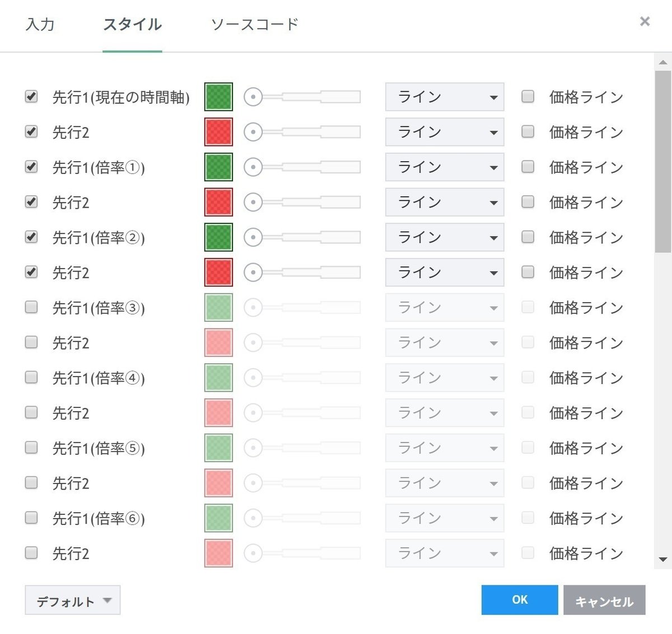Disable the 先行1(倍率①) checkbox
Screen dimensions: 672x634
[x=31, y=166]
